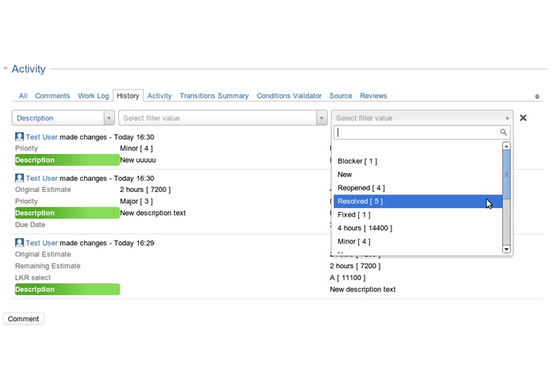Click the '2 hours [ 7200 ]' original estimate value

(145, 190)
